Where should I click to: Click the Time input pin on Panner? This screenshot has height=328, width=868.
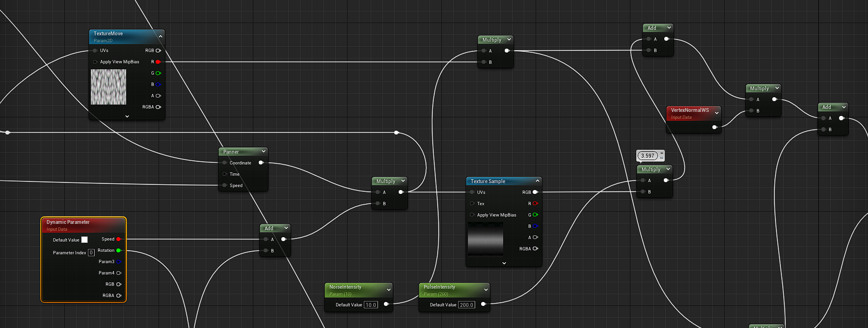coord(224,174)
